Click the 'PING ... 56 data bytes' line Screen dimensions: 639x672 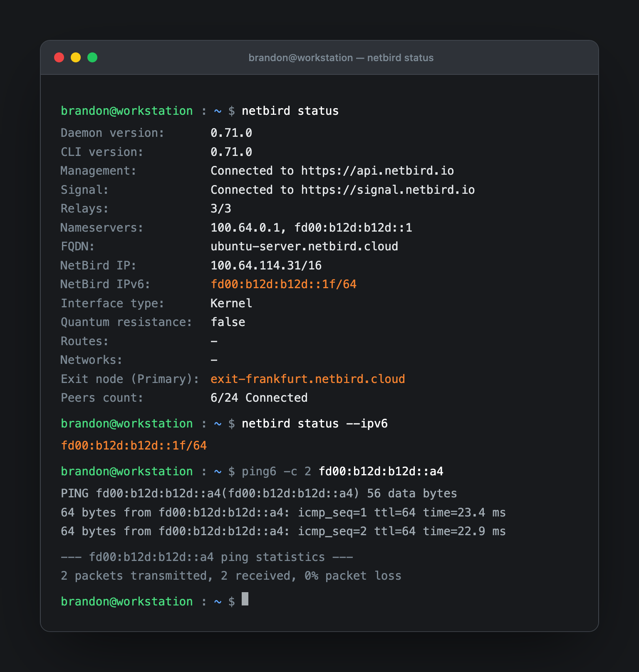(259, 494)
